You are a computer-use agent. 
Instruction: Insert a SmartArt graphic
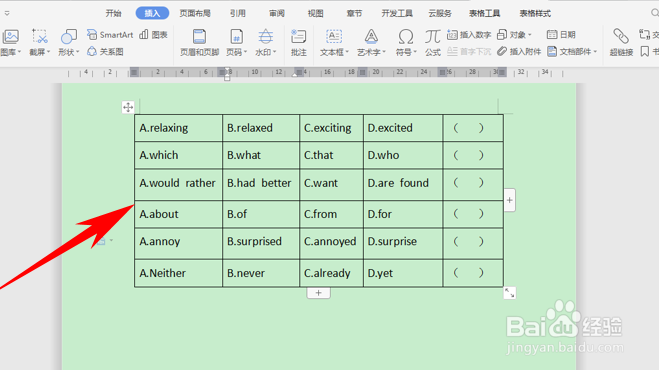pos(110,35)
